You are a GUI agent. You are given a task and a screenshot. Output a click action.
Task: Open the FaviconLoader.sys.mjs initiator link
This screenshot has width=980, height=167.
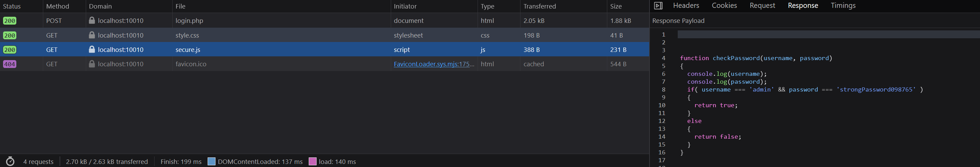(434, 64)
